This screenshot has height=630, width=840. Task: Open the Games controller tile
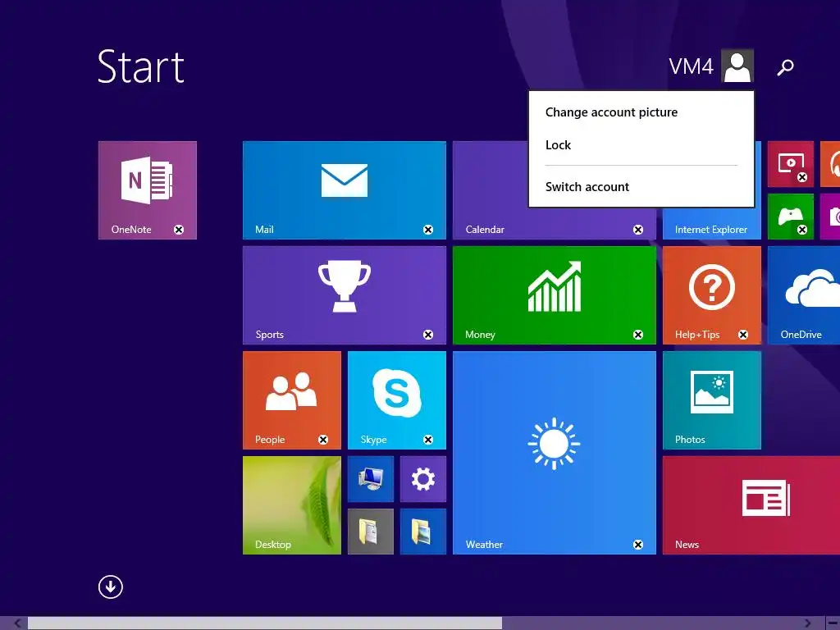point(790,217)
